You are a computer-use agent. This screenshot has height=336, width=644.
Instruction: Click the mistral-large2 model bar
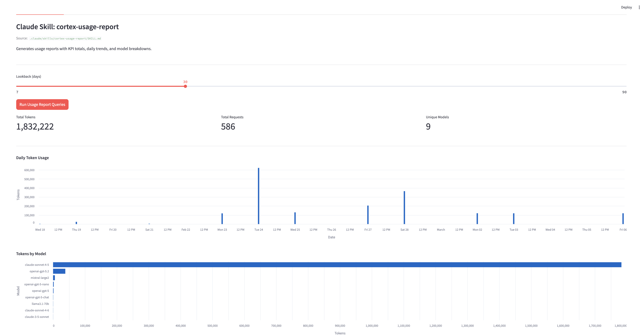tap(54, 278)
